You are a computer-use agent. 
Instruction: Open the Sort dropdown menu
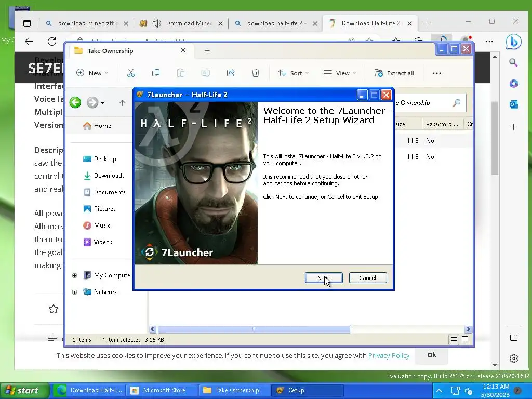pyautogui.click(x=293, y=73)
